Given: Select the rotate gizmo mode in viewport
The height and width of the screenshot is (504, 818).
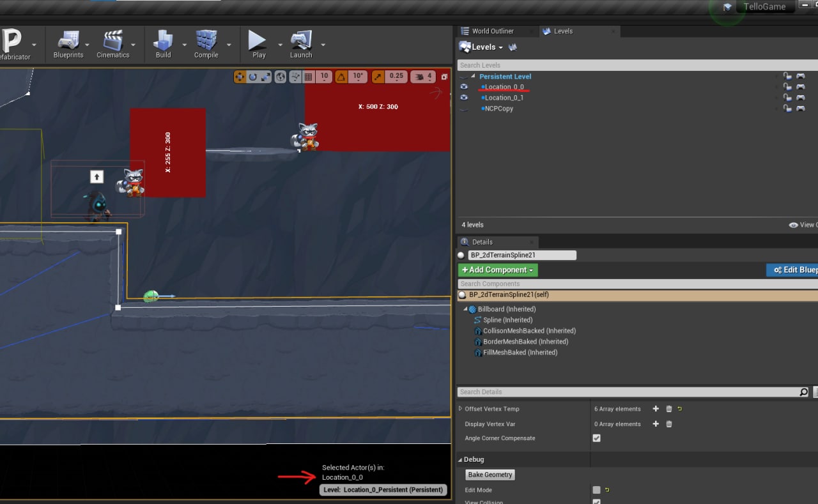Looking at the screenshot, I should [x=253, y=77].
